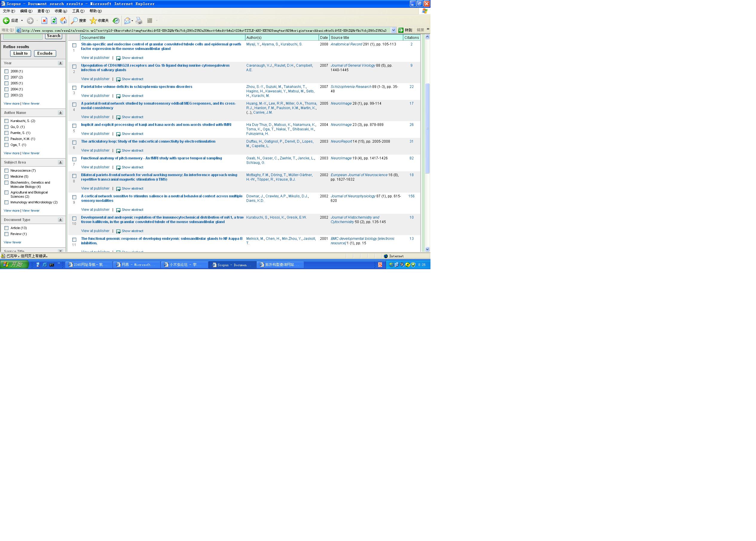Tick the Neuroscience subject area checkbox
756x541 pixels.
coord(6,170)
